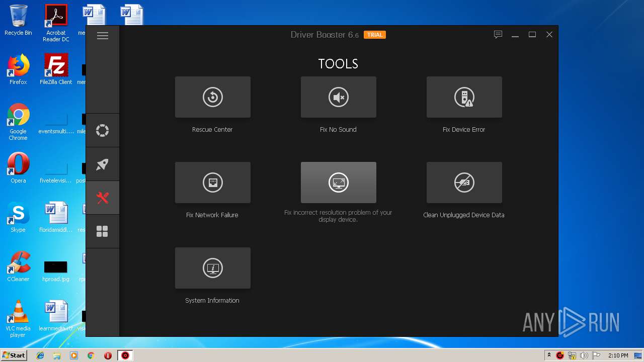The height and width of the screenshot is (362, 644).
Task: Click the 2:10 PM taskbar clock
Action: tap(618, 355)
